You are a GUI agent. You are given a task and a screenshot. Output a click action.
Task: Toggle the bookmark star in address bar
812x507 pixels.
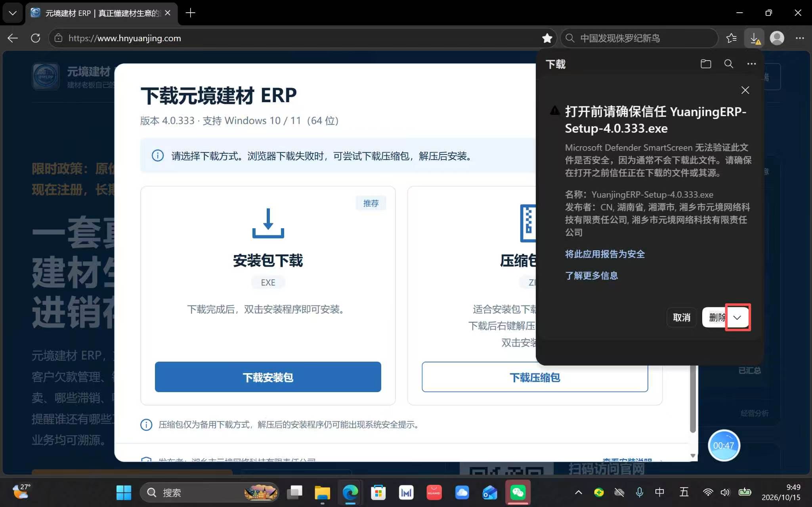pos(547,38)
